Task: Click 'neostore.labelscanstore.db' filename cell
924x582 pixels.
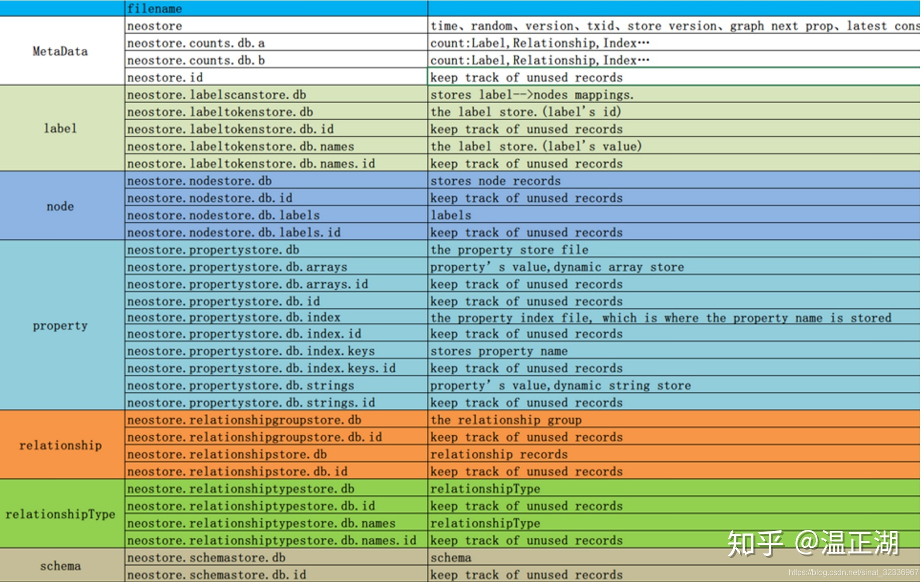Action: pyautogui.click(x=276, y=94)
